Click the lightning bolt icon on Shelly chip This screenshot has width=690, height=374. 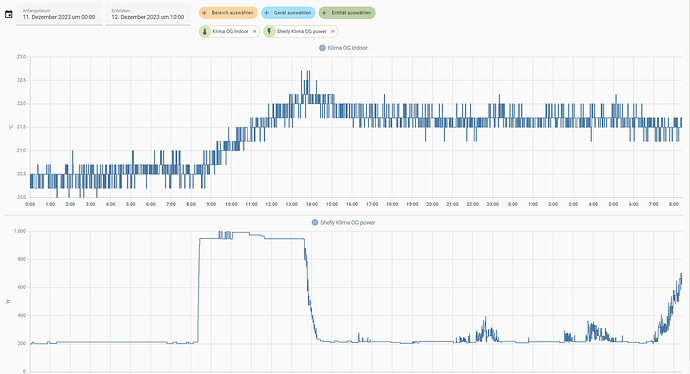pos(269,32)
